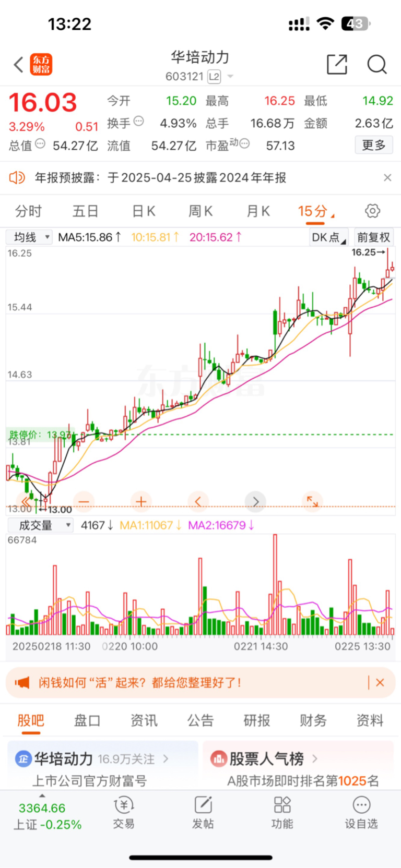Switch to the 日K chart tab
The image size is (401, 868).
[x=144, y=211]
